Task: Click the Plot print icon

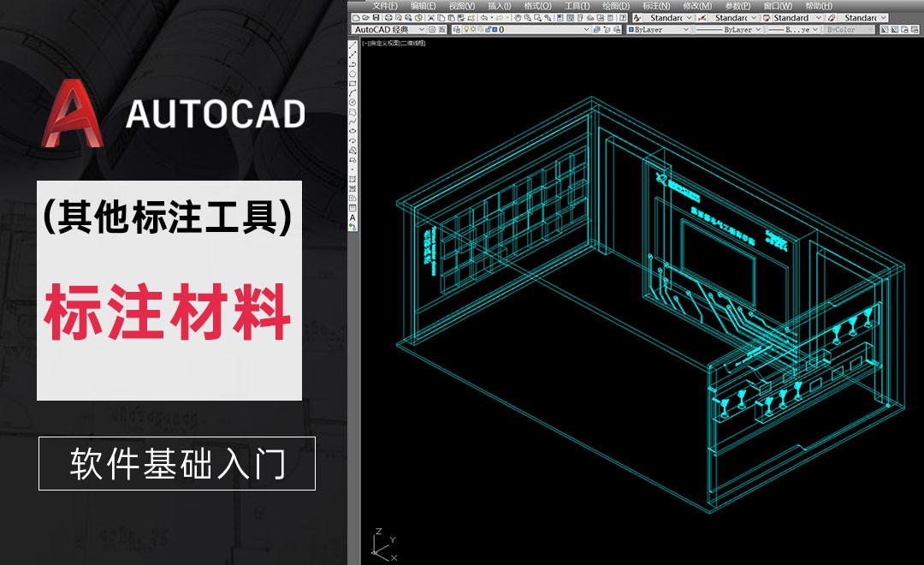Action: coord(388,18)
